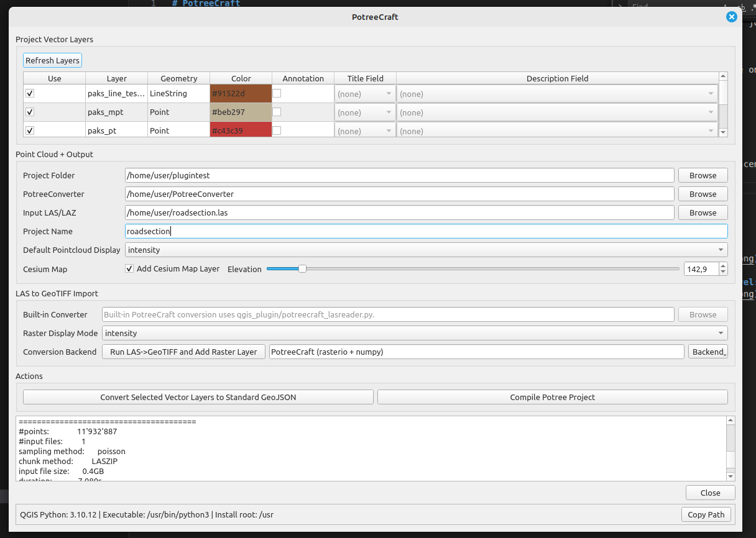This screenshot has width=756, height=538.
Task: Click the Project Folder path field
Action: point(399,175)
